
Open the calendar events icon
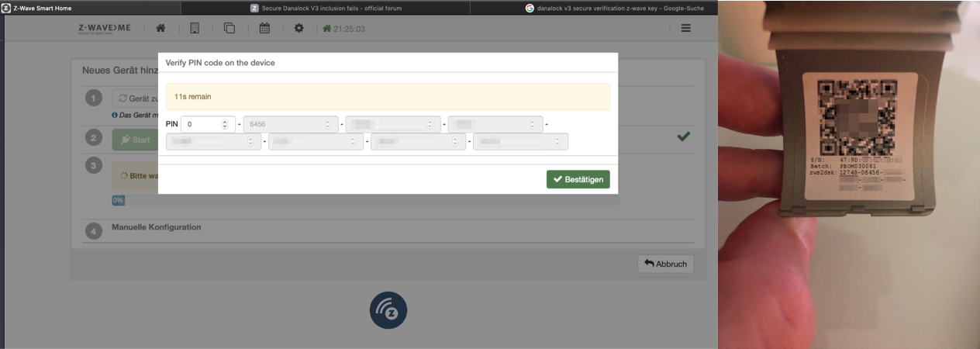point(264,28)
